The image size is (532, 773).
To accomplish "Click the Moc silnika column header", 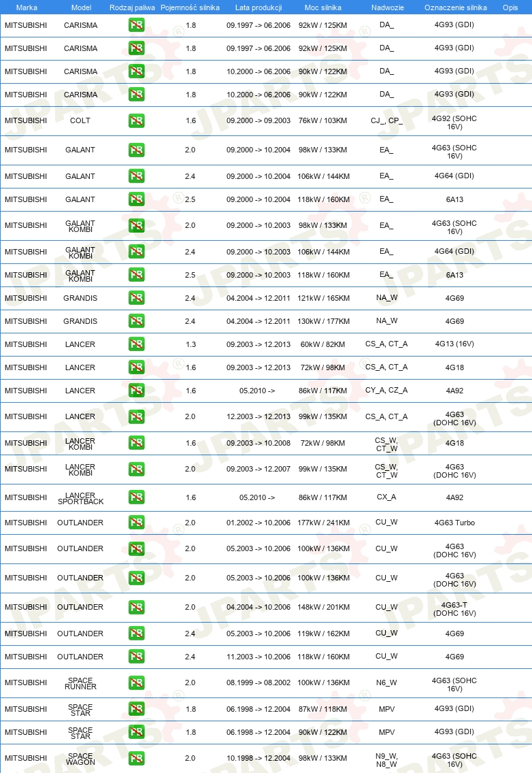I will click(x=323, y=7).
